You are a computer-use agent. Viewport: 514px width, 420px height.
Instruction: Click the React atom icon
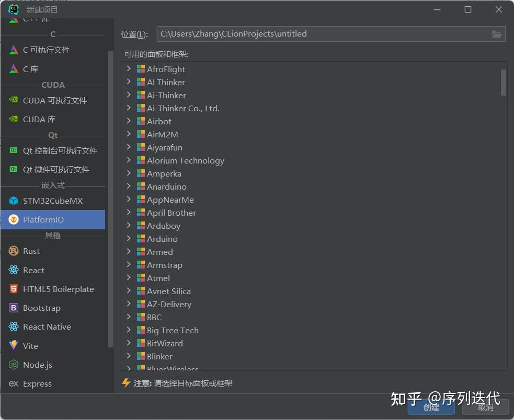[14, 270]
